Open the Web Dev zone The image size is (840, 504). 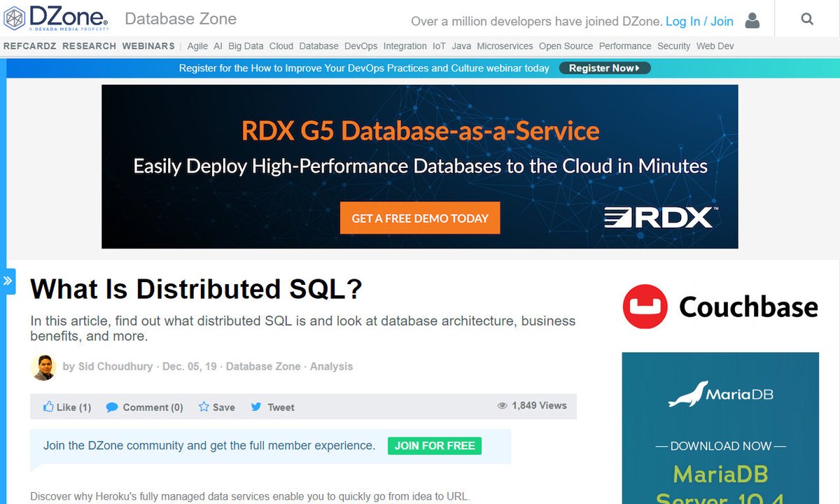coord(715,46)
